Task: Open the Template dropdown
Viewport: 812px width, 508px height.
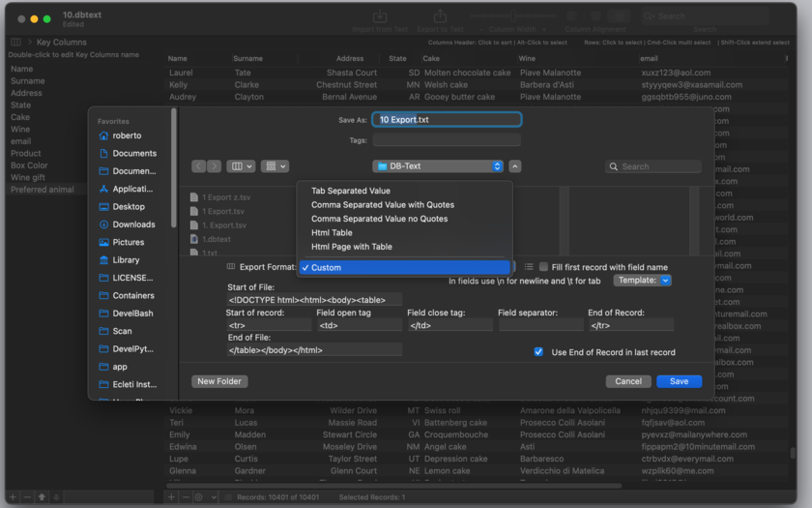Action: [643, 281]
